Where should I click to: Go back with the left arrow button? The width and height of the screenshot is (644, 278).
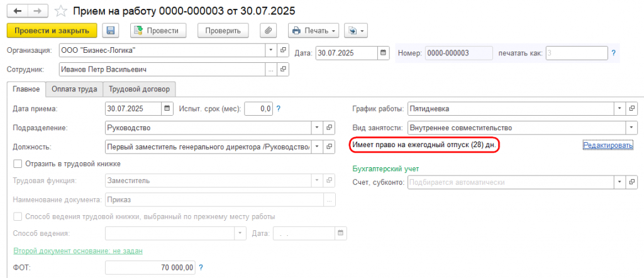[18, 10]
